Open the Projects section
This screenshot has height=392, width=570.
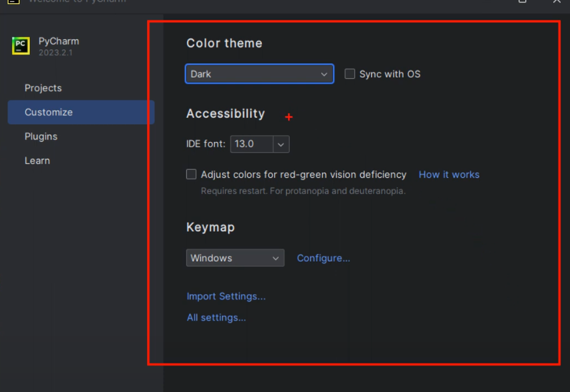pyautogui.click(x=43, y=88)
